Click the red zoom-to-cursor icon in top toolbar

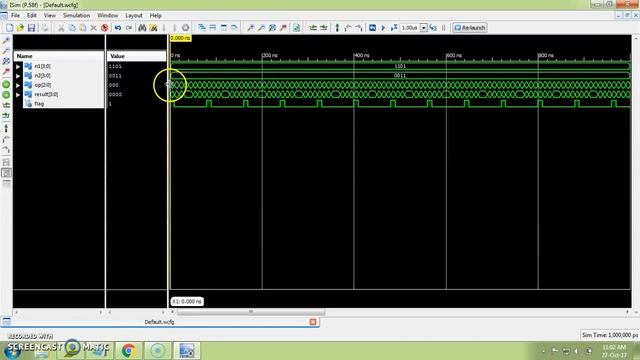(x=283, y=28)
